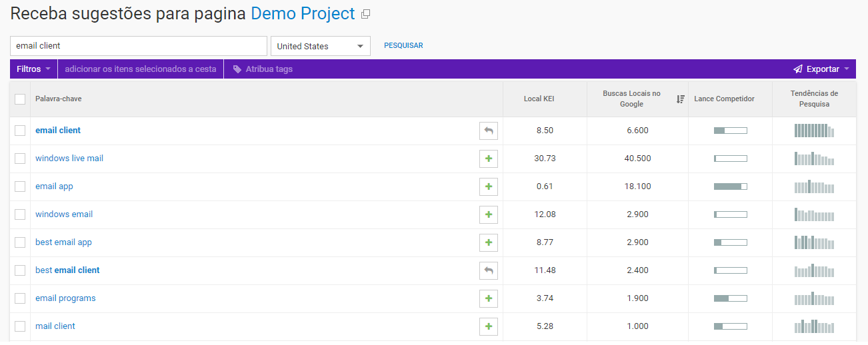This screenshot has height=345, width=868.
Task: Open the best email client keyword link
Action: 67,270
